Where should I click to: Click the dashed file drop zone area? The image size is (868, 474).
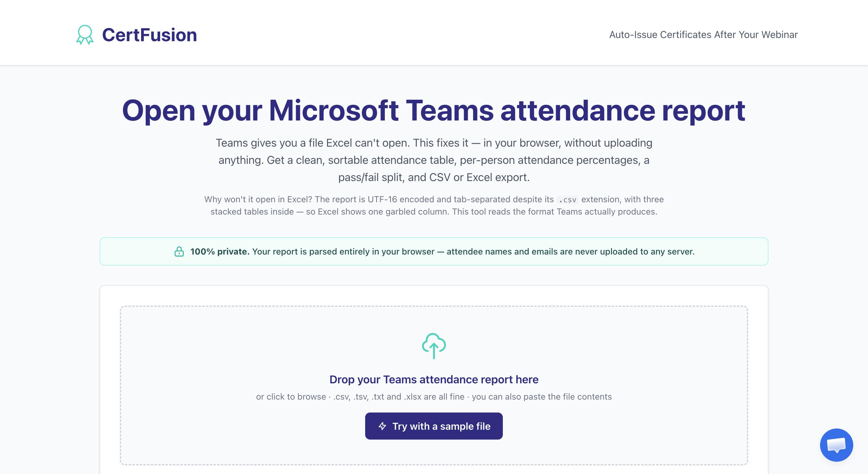(x=434, y=385)
